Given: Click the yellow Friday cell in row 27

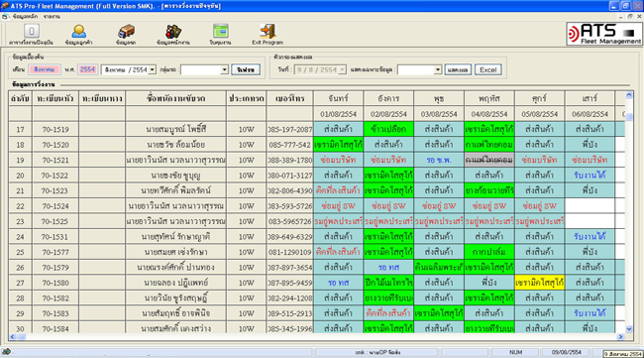Looking at the screenshot, I should click(x=540, y=283).
